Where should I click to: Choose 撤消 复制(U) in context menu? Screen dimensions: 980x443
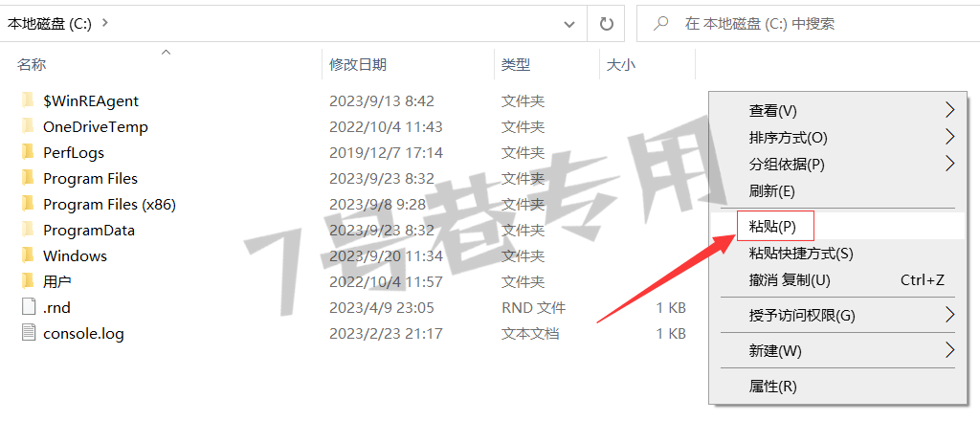pos(837,280)
